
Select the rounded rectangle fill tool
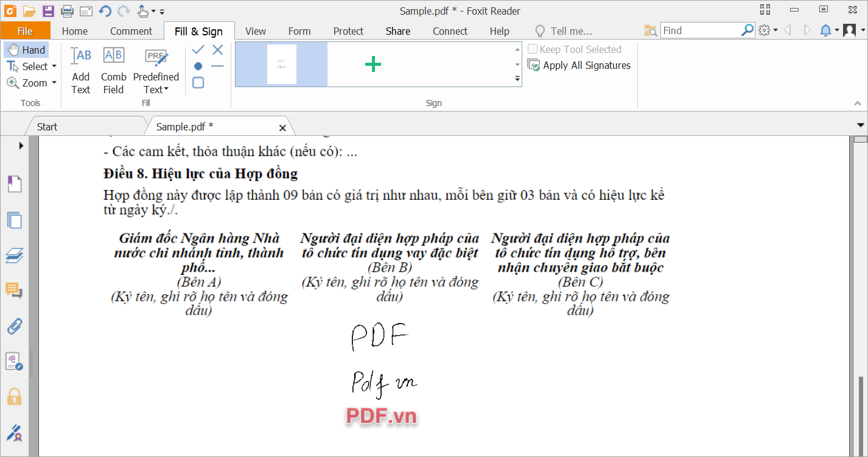pos(198,82)
